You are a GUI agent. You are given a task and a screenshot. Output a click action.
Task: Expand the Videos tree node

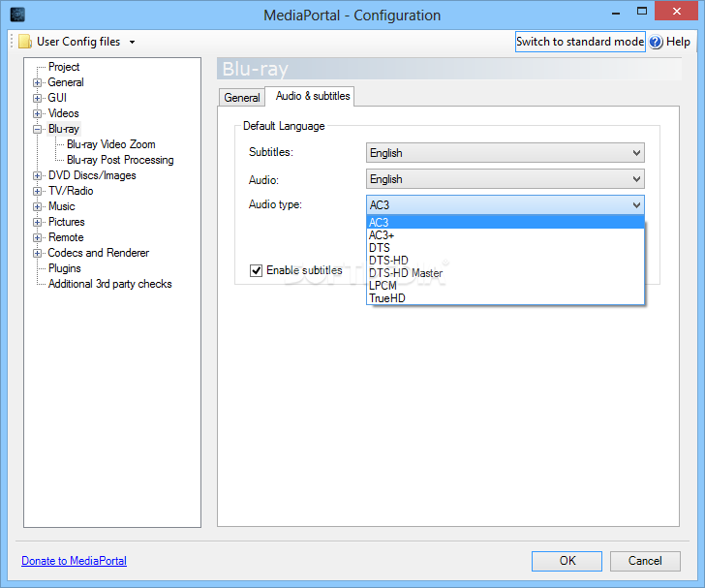point(38,113)
